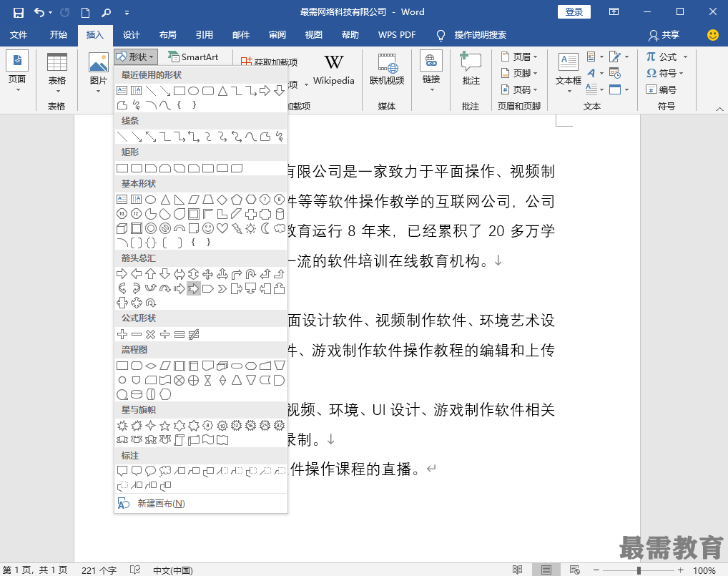Choose the Division sign equation shape

[x=164, y=334]
